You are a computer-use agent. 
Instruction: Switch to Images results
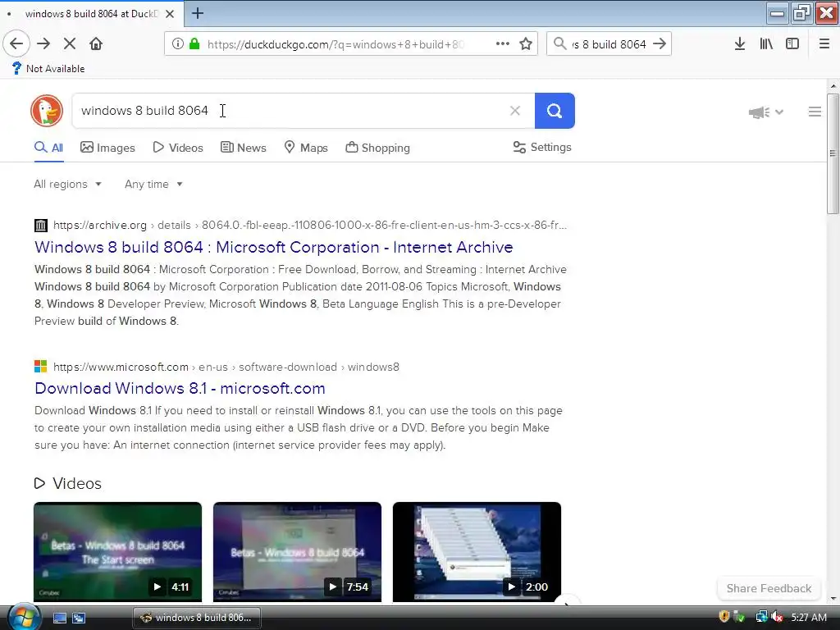coord(107,148)
